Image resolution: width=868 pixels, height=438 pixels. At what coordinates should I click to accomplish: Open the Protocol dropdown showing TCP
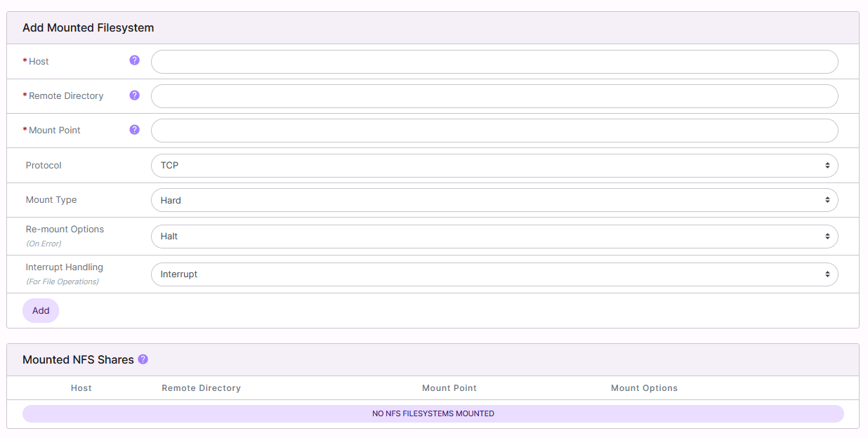[x=494, y=166]
